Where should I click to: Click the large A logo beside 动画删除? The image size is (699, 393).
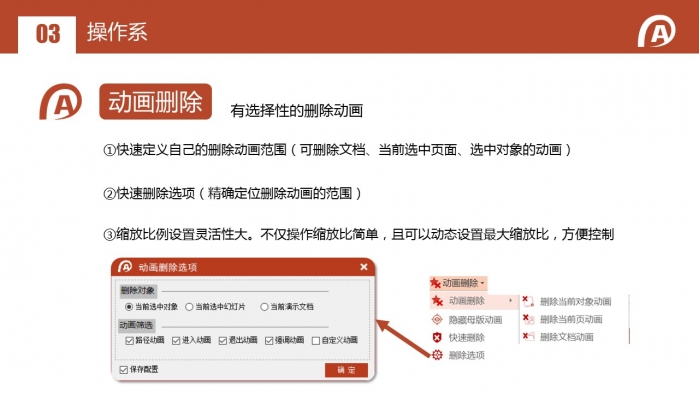point(61,102)
